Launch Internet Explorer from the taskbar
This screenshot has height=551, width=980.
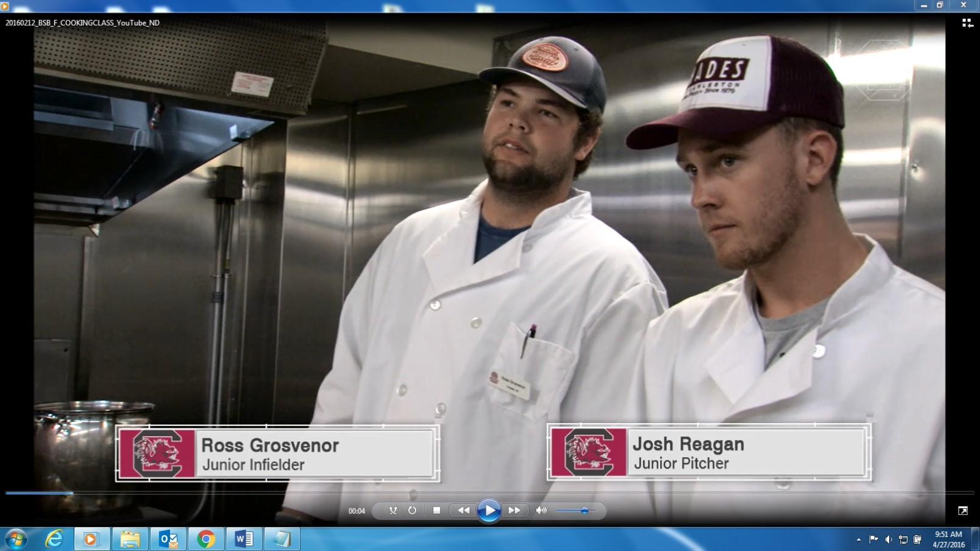point(54,539)
